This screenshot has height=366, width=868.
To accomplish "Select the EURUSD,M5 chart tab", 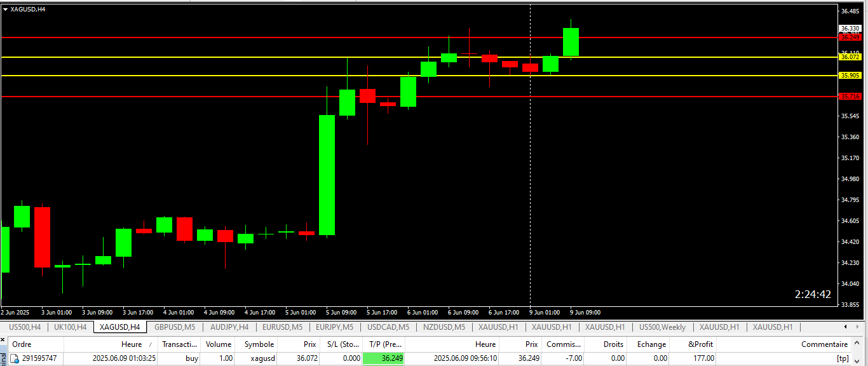I will point(282,327).
